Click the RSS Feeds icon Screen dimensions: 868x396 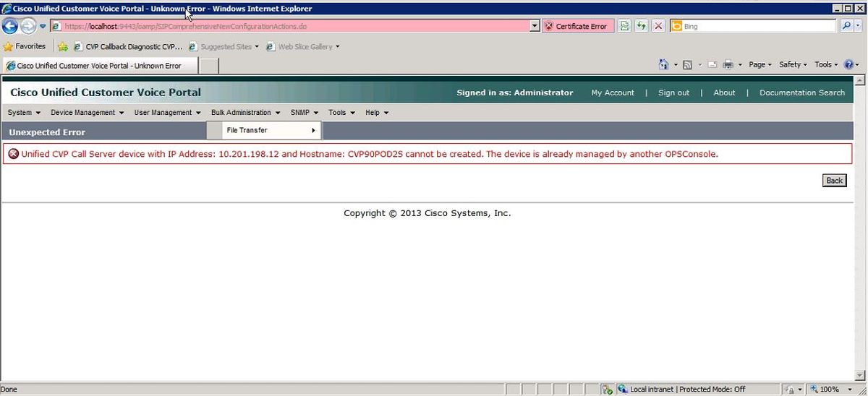pos(687,64)
